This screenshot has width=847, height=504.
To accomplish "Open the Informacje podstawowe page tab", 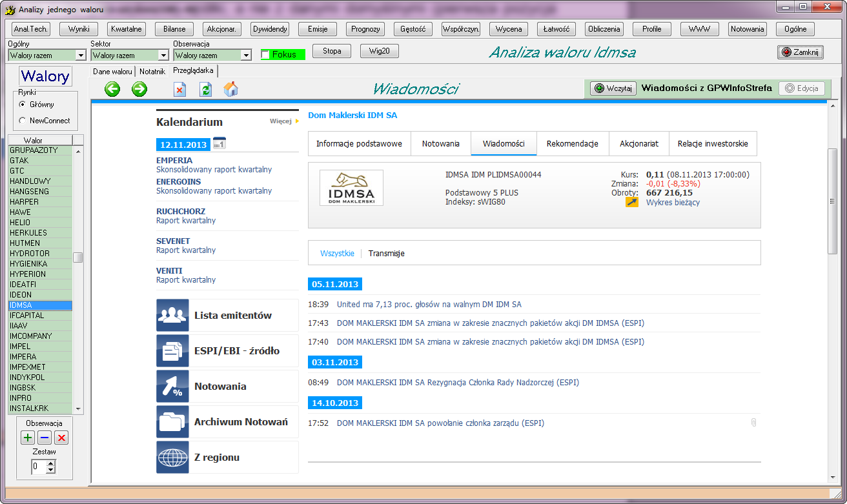I will (359, 144).
